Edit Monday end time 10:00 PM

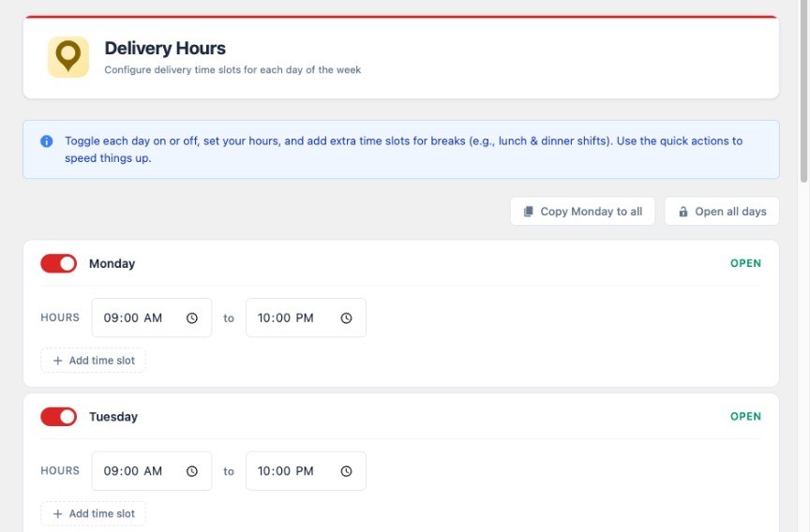coord(306,318)
